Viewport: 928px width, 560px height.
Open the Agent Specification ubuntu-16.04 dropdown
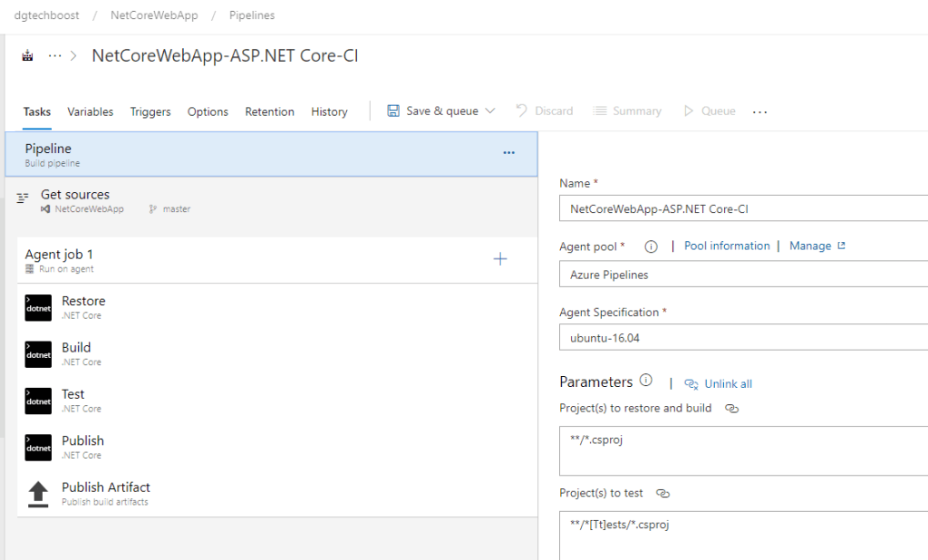point(743,337)
